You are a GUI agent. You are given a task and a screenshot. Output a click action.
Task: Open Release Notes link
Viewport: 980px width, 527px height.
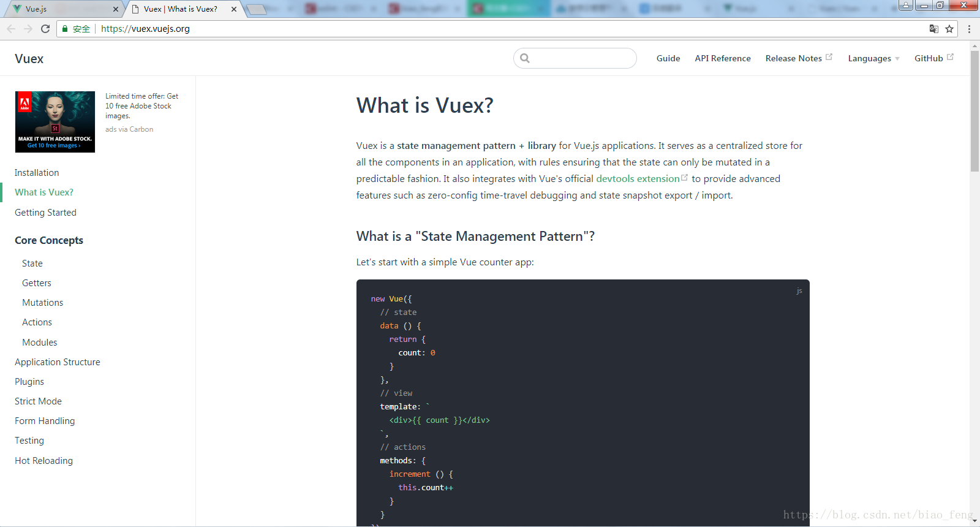794,58
